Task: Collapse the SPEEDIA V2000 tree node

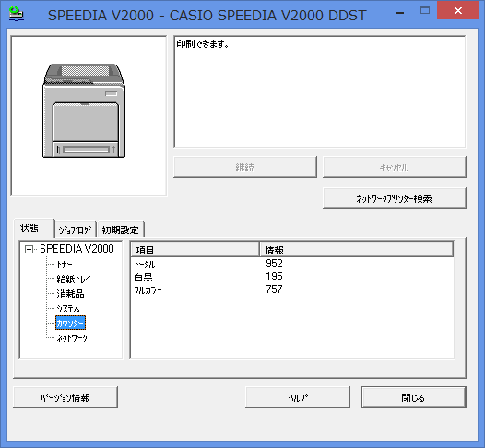Action: click(x=29, y=249)
